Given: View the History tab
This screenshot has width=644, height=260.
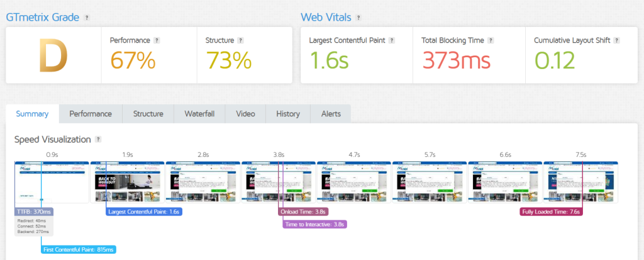Looking at the screenshot, I should pos(288,114).
